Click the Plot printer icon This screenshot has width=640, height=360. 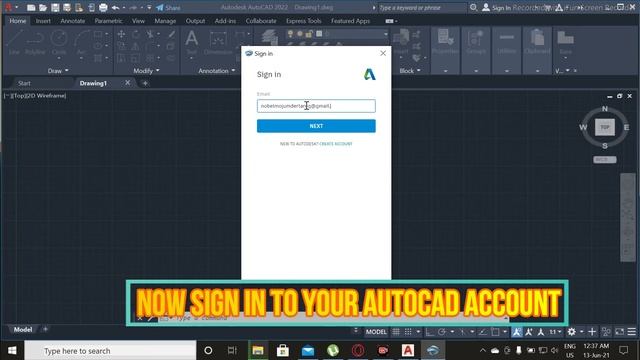coord(103,7)
